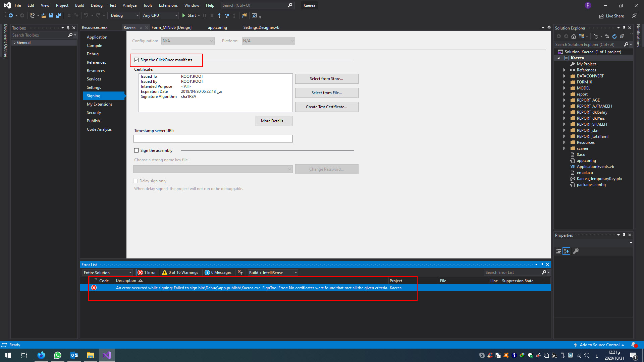Open the Analyze menu
This screenshot has width=644, height=362.
click(129, 5)
